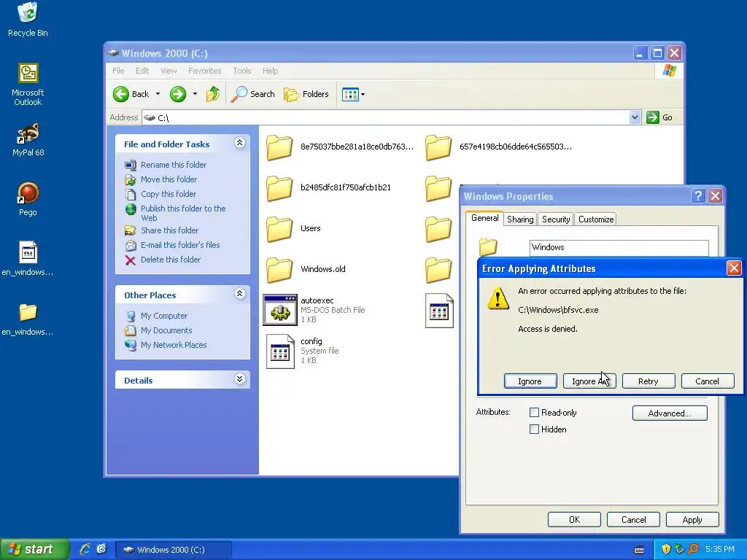
Task: Go Back in the Explorer toolbar
Action: click(x=131, y=94)
